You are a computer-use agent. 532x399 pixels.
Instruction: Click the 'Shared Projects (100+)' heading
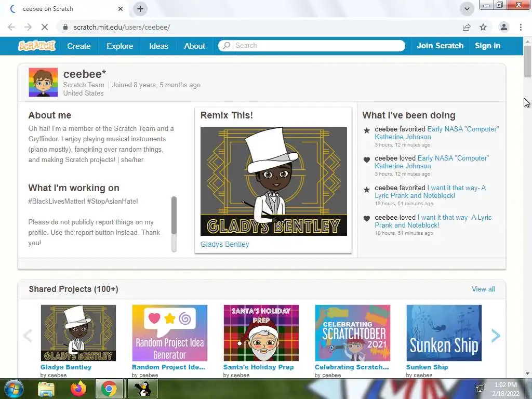click(x=74, y=289)
